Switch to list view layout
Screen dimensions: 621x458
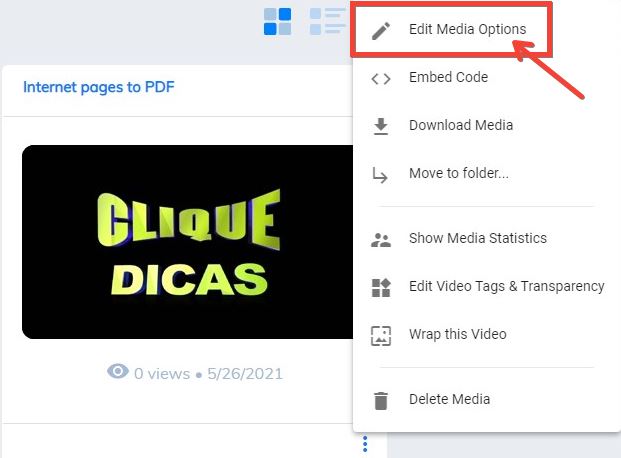tap(328, 21)
